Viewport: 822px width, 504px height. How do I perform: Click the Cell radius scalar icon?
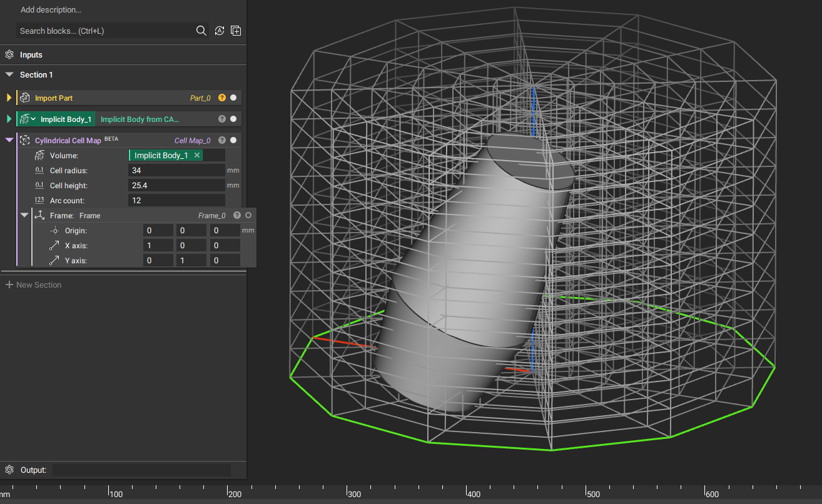[x=39, y=171]
